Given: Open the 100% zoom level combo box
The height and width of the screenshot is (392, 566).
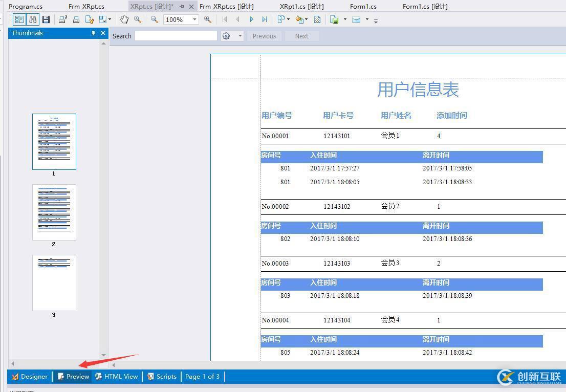Looking at the screenshot, I should [181, 19].
